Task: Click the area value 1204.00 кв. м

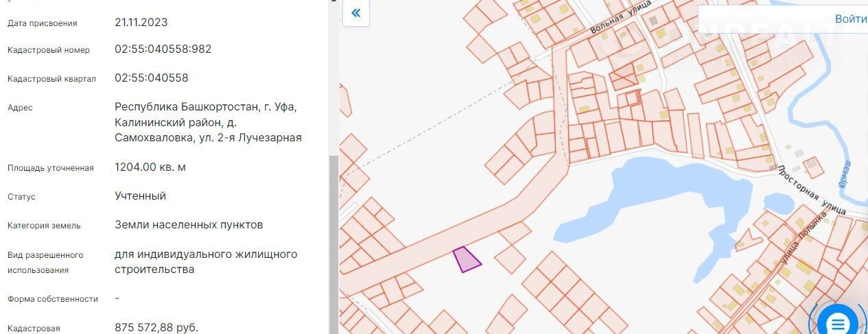Action: [150, 167]
